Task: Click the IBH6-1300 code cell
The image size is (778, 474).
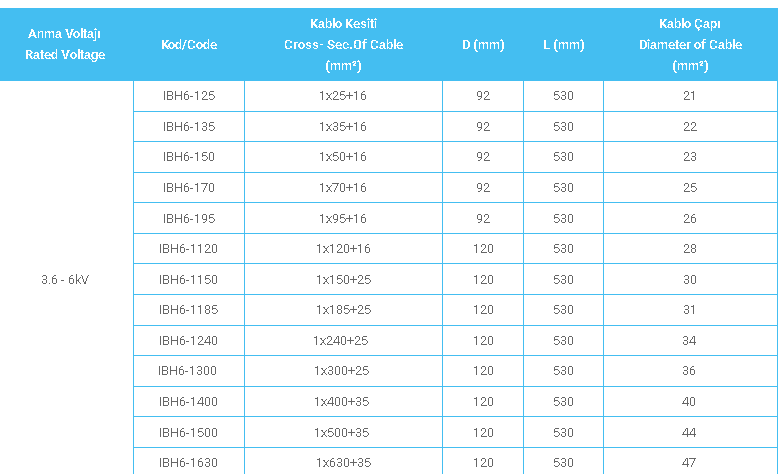Action: (x=188, y=371)
